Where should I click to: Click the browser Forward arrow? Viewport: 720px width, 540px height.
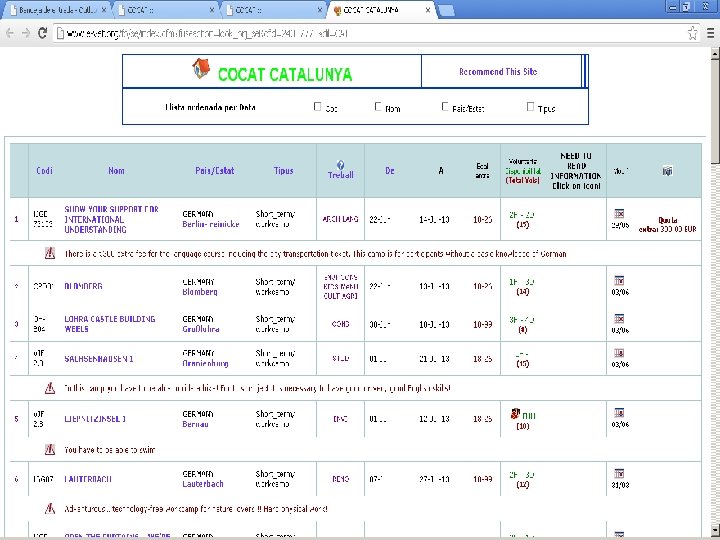pyautogui.click(x=26, y=33)
